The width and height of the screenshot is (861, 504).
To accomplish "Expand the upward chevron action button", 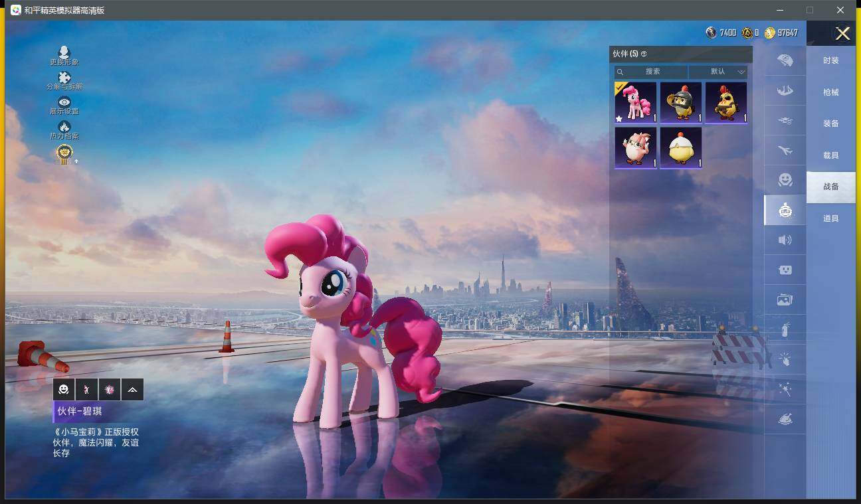I will tap(132, 390).
